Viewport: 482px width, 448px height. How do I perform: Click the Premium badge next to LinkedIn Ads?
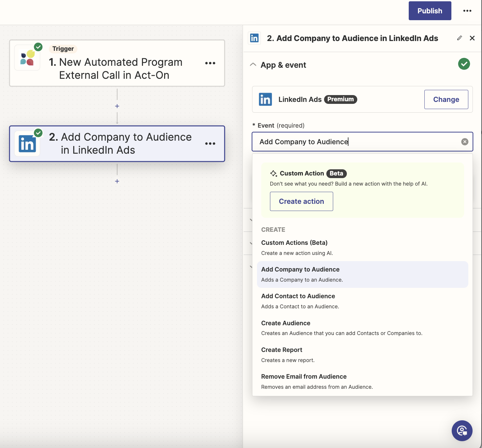(x=341, y=99)
